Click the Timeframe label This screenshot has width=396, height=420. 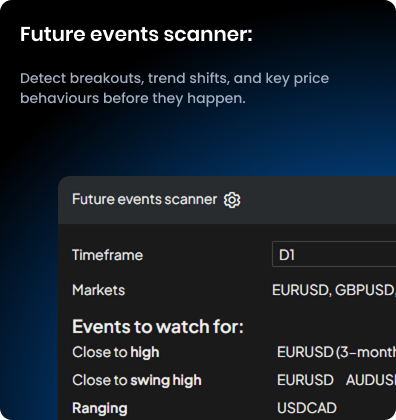tap(107, 255)
